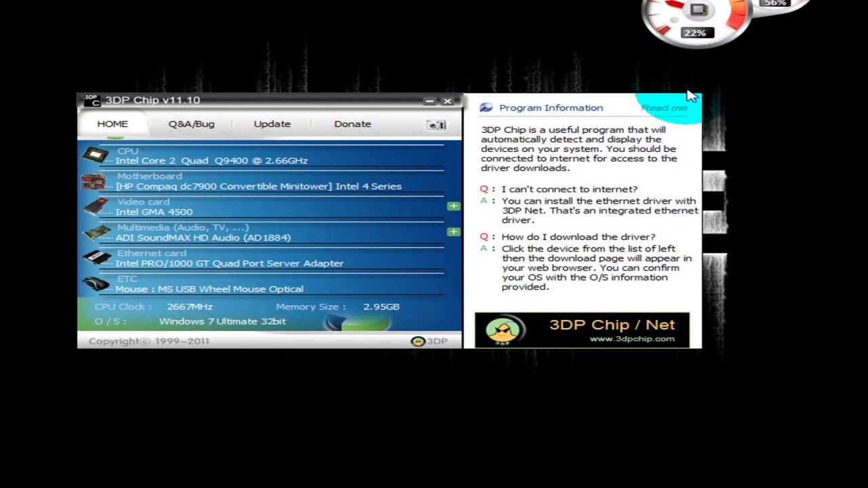Click the 3DP duck mascot icon in banner

click(503, 331)
